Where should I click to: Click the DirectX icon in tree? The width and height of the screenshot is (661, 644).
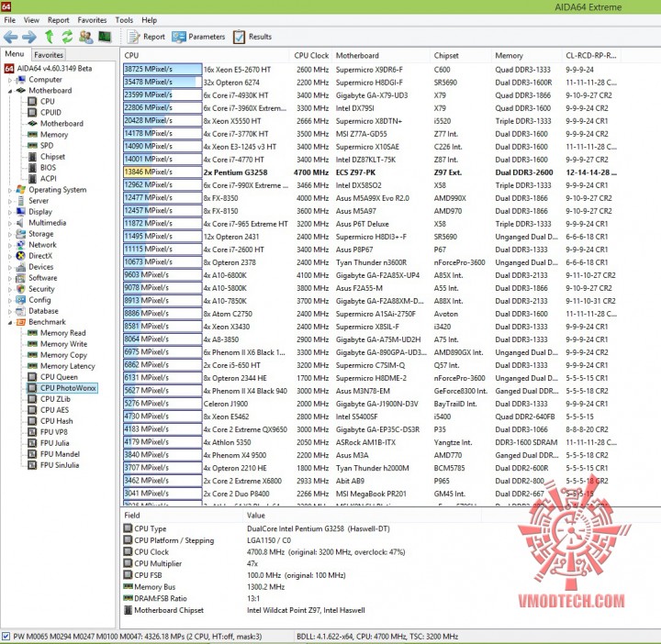(20, 256)
